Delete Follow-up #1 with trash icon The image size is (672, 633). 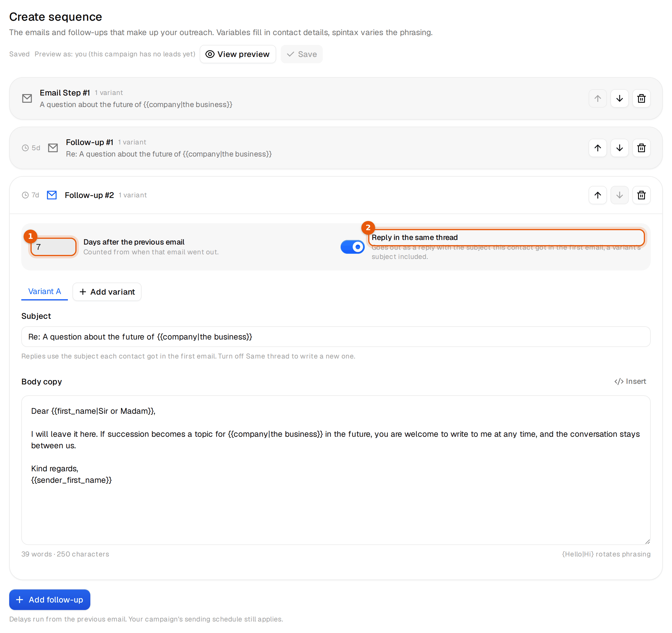[641, 148]
